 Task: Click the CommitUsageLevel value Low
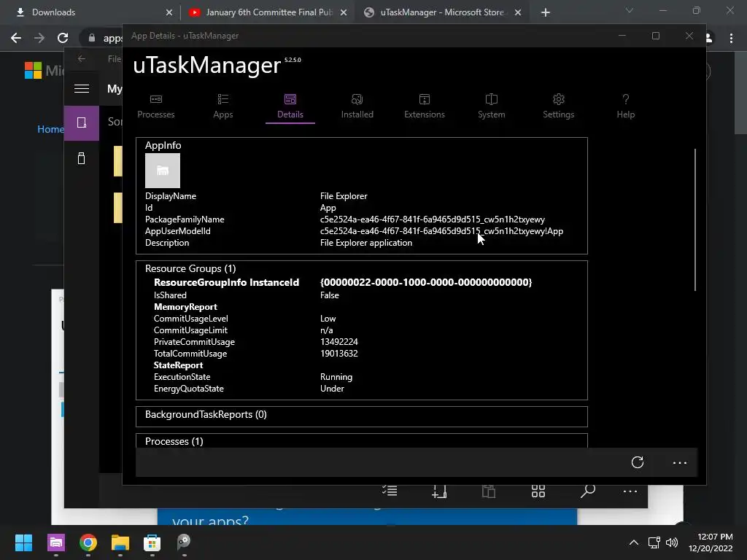(328, 319)
